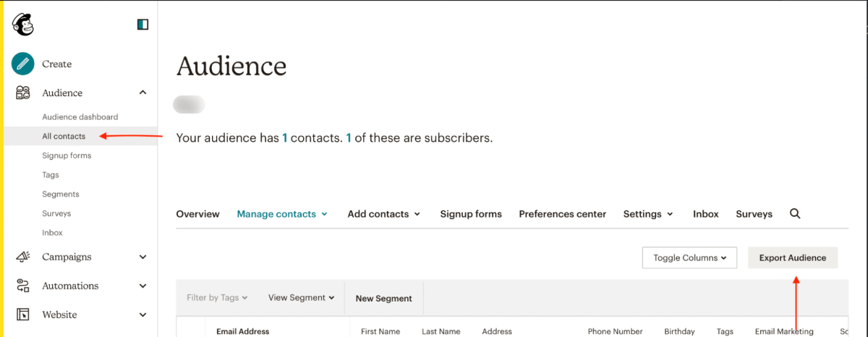Open search via magnifying glass icon
Viewport: 868px width, 337px height.
(795, 213)
